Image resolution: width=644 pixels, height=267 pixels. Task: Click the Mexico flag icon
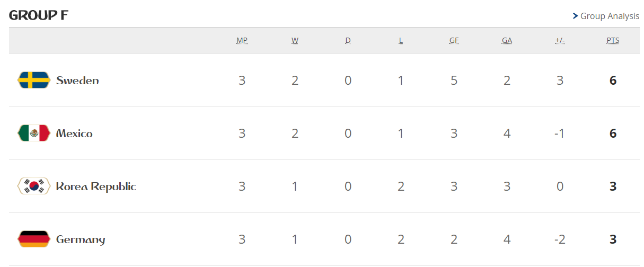click(x=33, y=133)
